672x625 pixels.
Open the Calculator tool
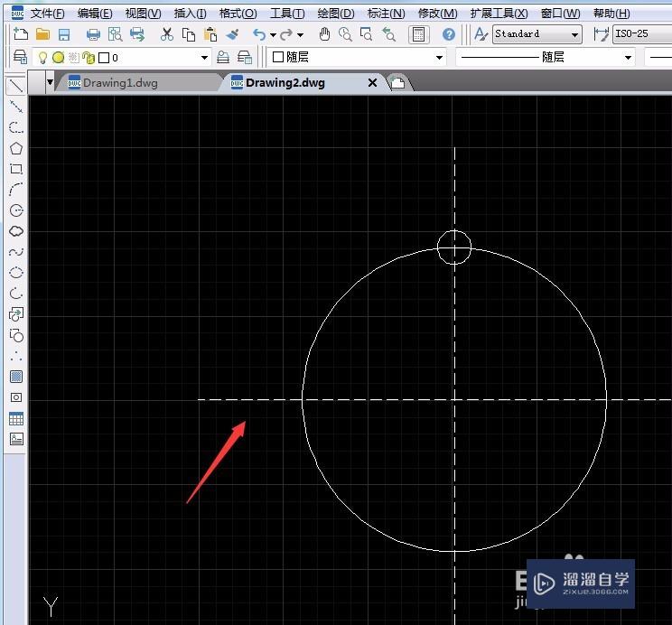pyautogui.click(x=419, y=34)
